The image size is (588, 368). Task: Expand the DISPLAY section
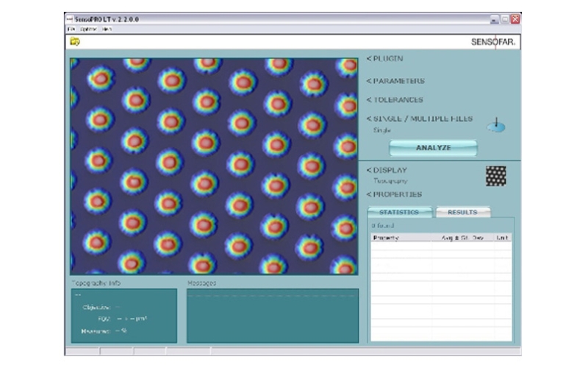click(387, 170)
